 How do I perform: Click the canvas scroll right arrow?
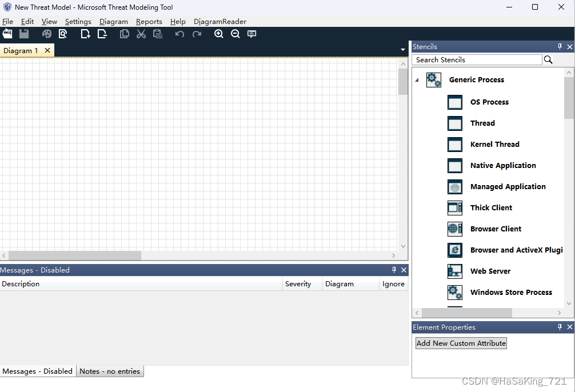click(x=393, y=255)
